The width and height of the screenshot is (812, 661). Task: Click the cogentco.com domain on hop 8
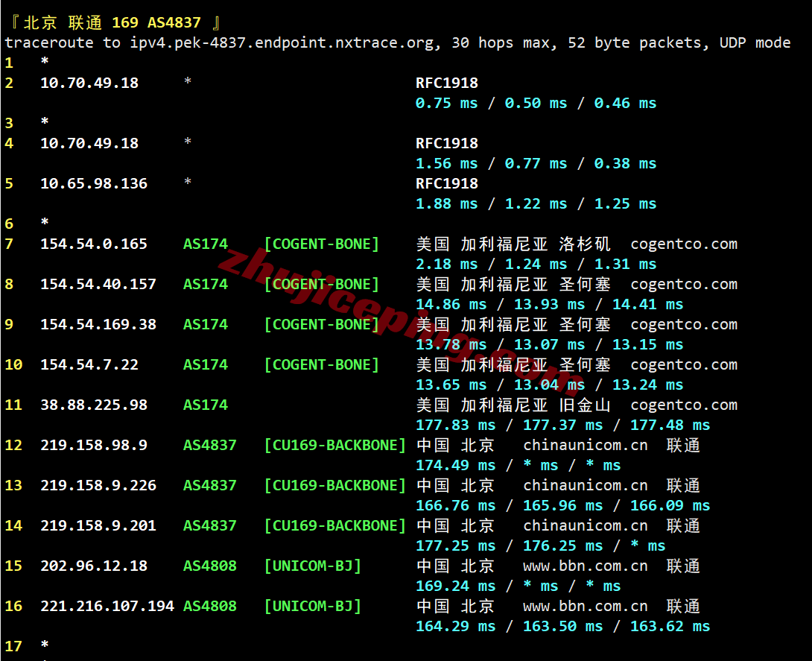click(x=684, y=284)
